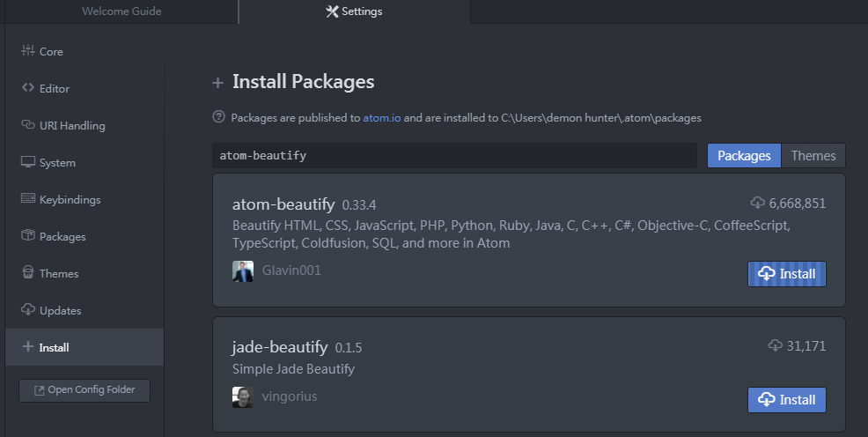The width and height of the screenshot is (868, 437).
Task: Switch to the Welcome Guide tab
Action: tap(121, 11)
